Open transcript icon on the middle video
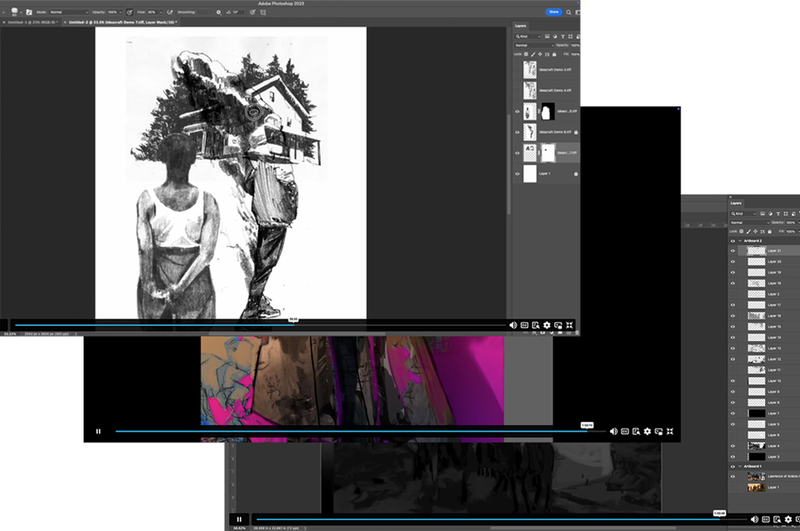Viewport: 800px width, 531px height. point(636,431)
